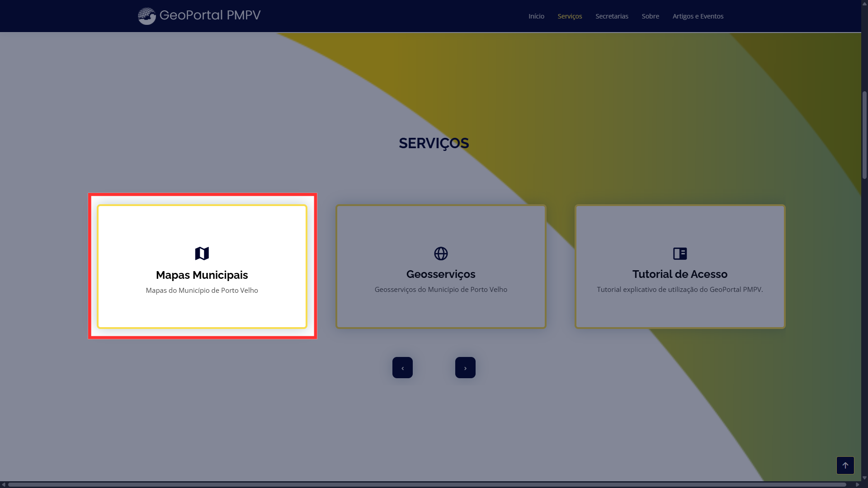Click the horizontal scrollbar right arrow
The height and width of the screenshot is (488, 868).
857,485
